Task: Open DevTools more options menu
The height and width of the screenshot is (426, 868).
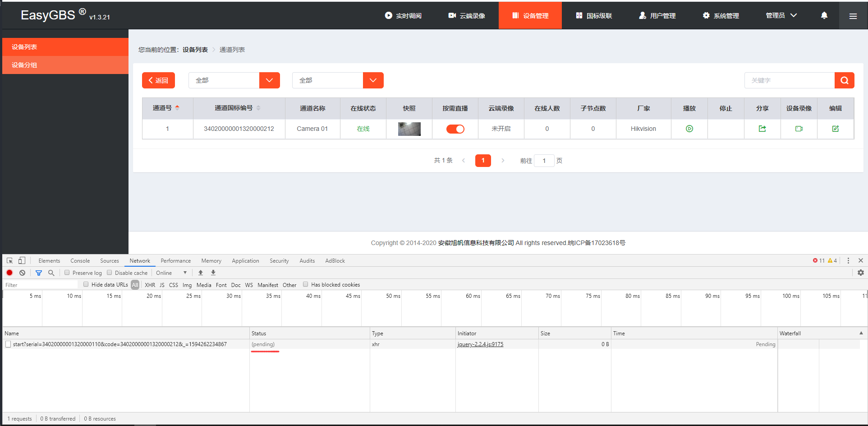Action: click(x=848, y=261)
